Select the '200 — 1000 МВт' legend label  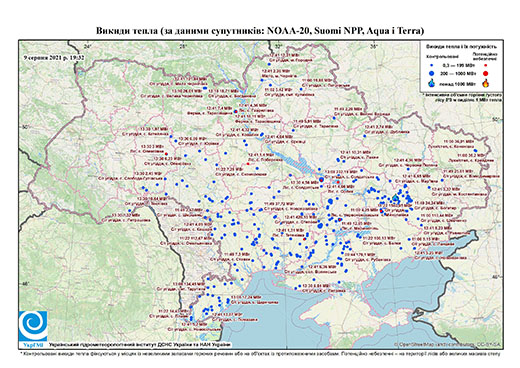(x=459, y=73)
